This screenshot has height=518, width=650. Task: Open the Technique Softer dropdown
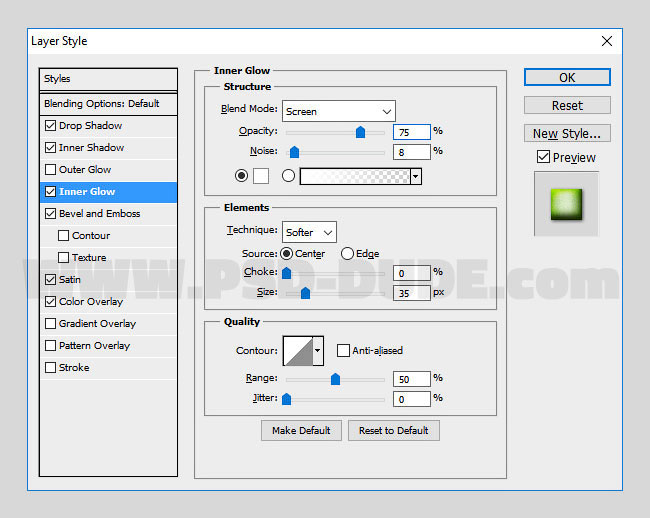pos(309,232)
